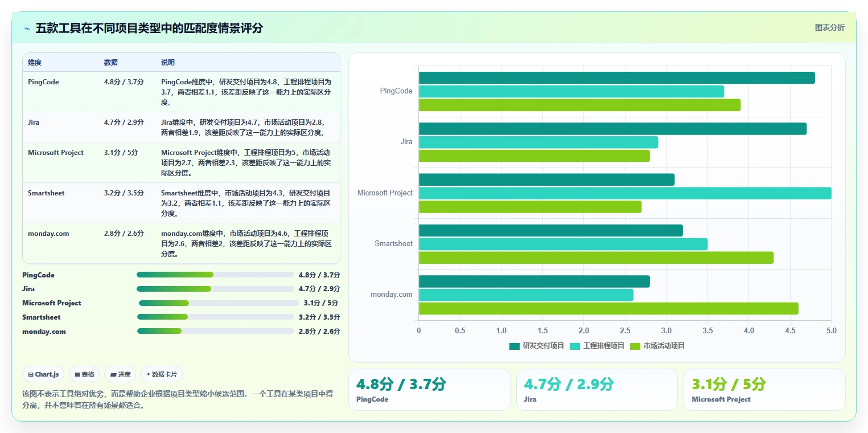The height and width of the screenshot is (433, 868).
Task: Click the PingCode progress bar
Action: point(215,275)
